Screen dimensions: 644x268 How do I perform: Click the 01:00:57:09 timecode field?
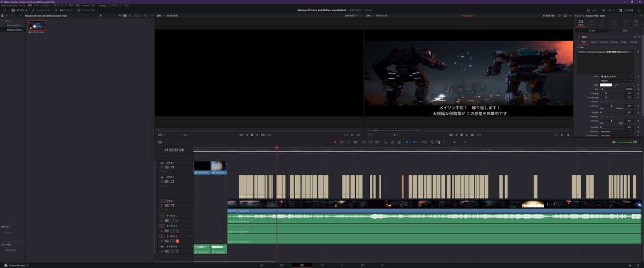[x=174, y=150]
